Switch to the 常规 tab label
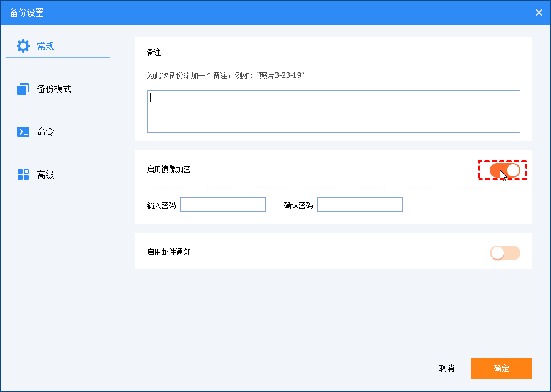 point(46,46)
